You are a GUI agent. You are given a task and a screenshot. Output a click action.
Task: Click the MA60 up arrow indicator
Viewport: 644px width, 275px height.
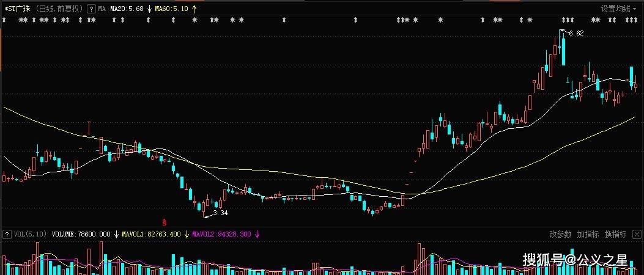[194, 9]
